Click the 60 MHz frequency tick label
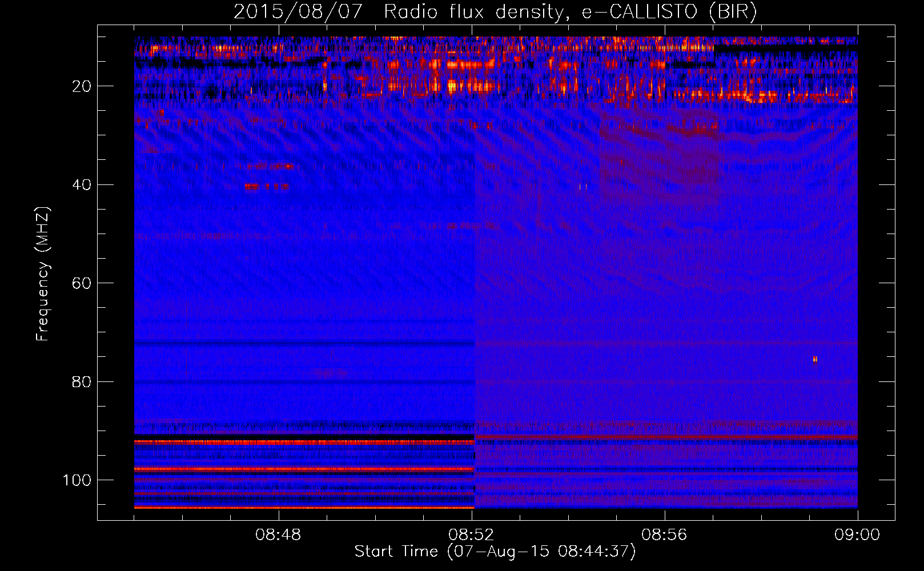The image size is (924, 571). (82, 284)
